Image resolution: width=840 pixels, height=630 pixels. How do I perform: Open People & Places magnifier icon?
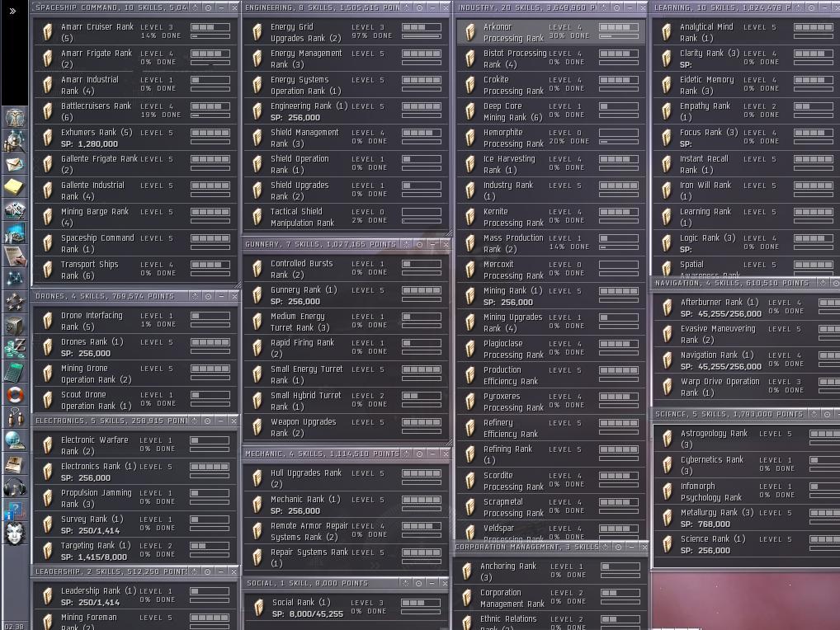click(x=15, y=141)
